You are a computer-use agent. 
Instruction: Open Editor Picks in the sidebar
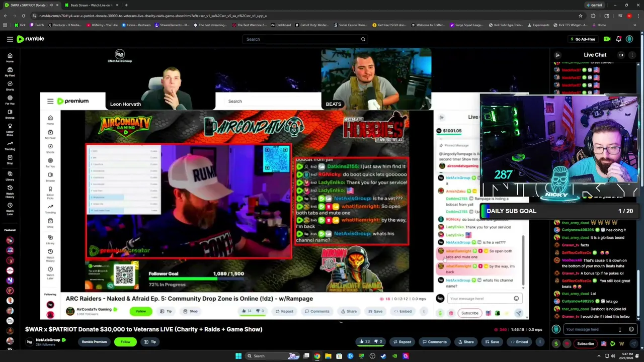10,129
